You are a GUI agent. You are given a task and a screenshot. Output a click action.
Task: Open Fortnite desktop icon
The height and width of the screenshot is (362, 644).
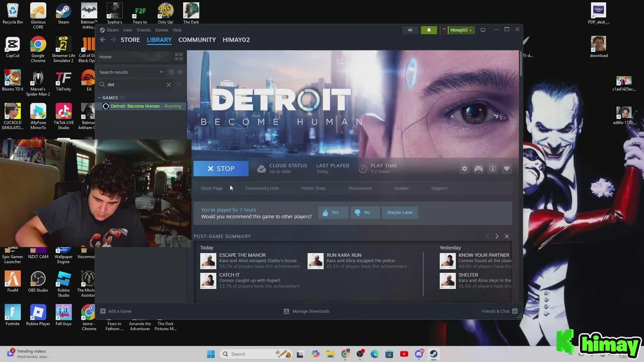13,315
